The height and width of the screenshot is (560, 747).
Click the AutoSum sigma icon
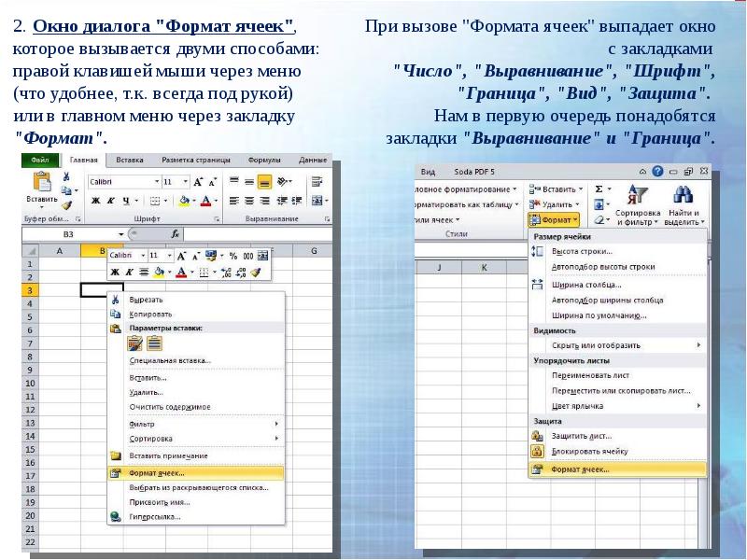click(599, 189)
